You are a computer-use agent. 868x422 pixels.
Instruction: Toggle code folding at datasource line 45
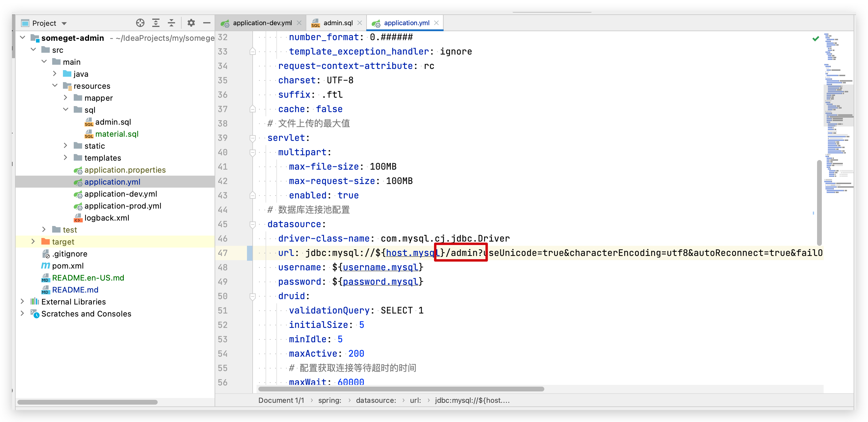pos(252,224)
